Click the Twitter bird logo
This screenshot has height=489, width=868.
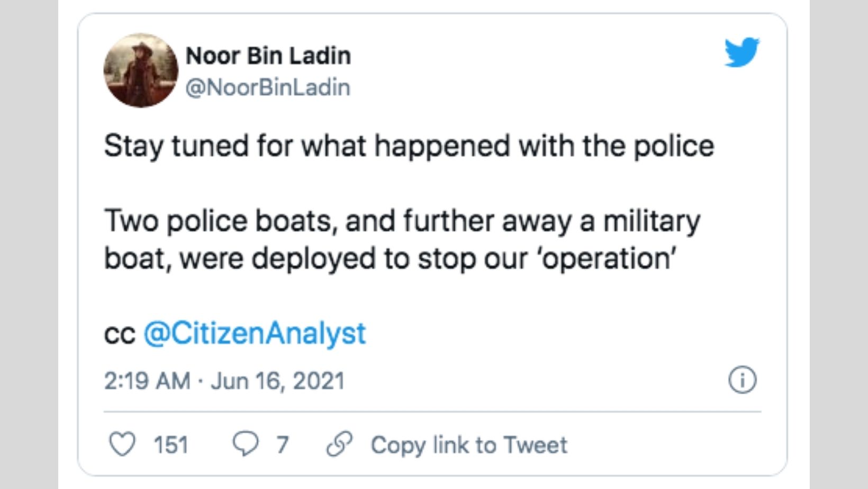click(x=742, y=52)
